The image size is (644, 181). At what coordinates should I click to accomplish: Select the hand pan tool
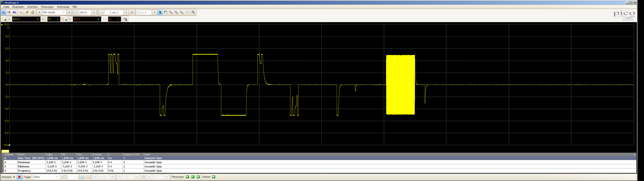click(x=166, y=12)
